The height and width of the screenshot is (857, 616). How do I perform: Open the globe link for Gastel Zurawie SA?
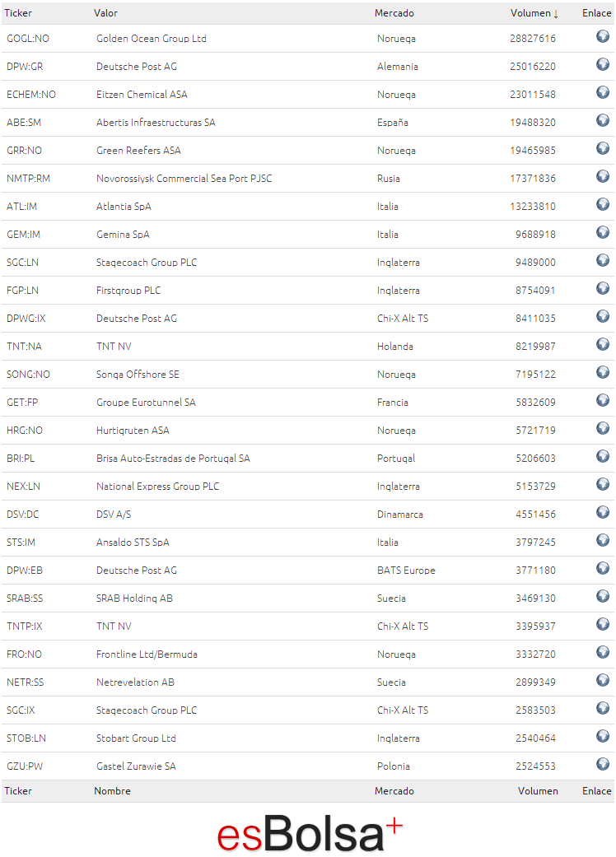pos(602,764)
